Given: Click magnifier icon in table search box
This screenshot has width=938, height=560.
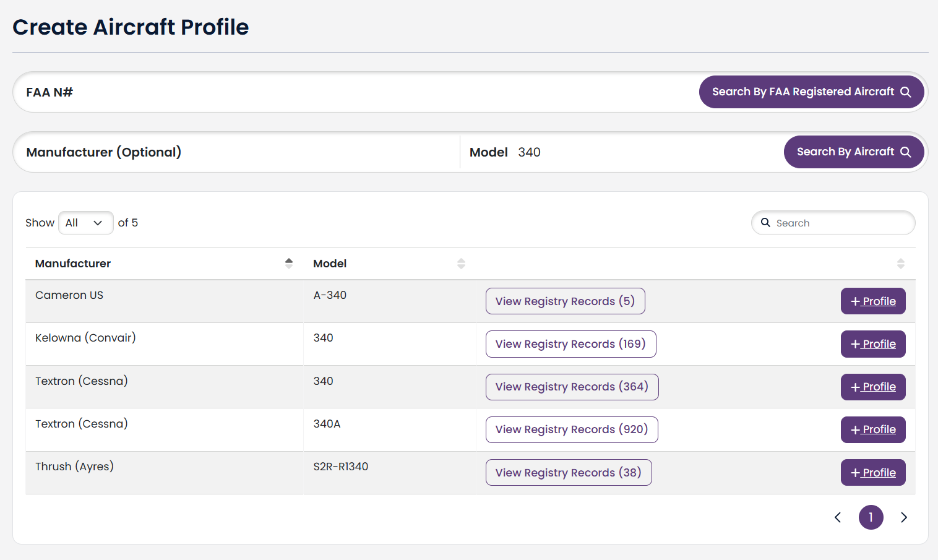Looking at the screenshot, I should (765, 223).
